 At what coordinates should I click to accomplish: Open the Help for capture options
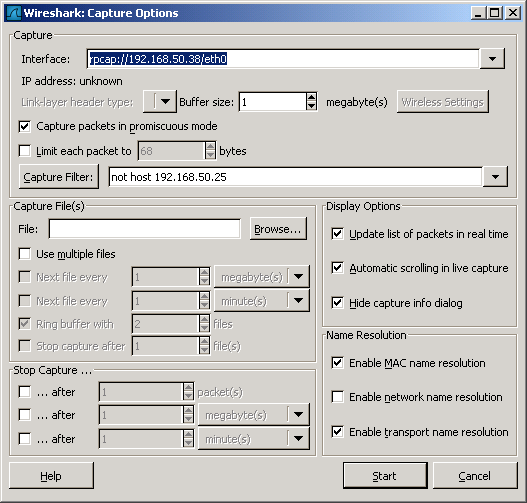click(x=51, y=475)
